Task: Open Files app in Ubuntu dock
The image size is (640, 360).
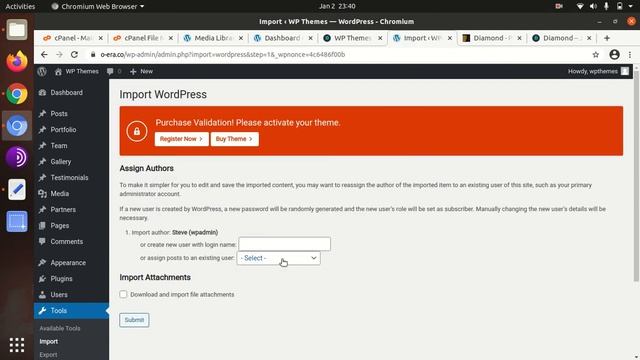Action: (17, 29)
